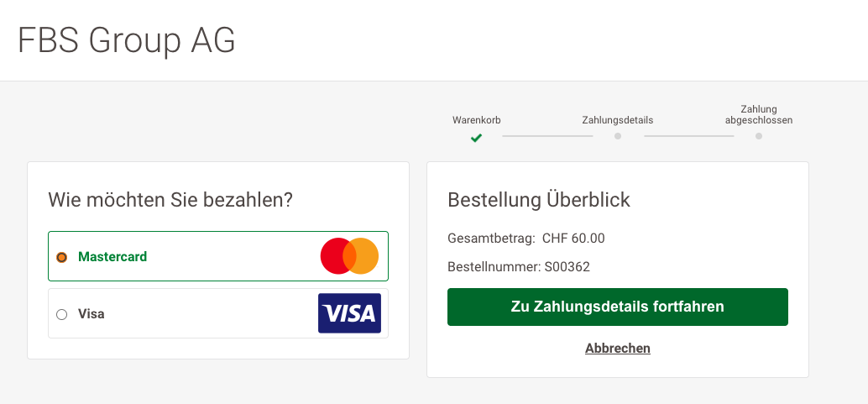This screenshot has height=404, width=868.
Task: Click the Bestellnummer S00362 text
Action: click(519, 267)
